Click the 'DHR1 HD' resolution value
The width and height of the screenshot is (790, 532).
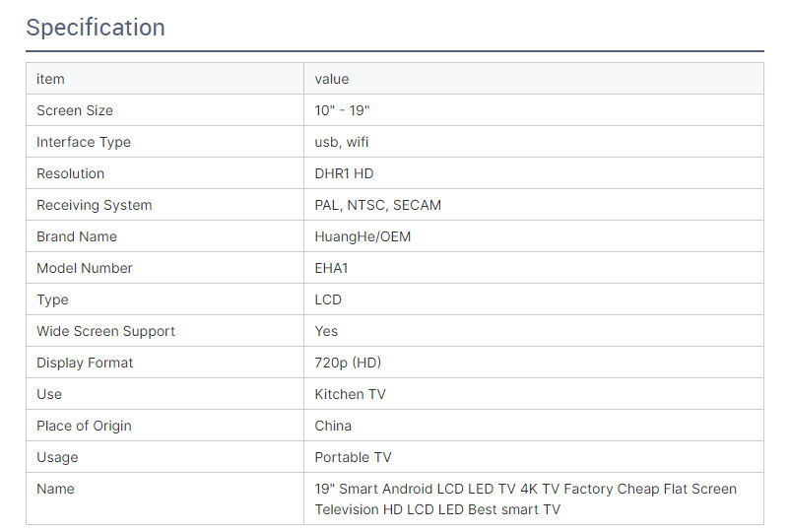(344, 173)
